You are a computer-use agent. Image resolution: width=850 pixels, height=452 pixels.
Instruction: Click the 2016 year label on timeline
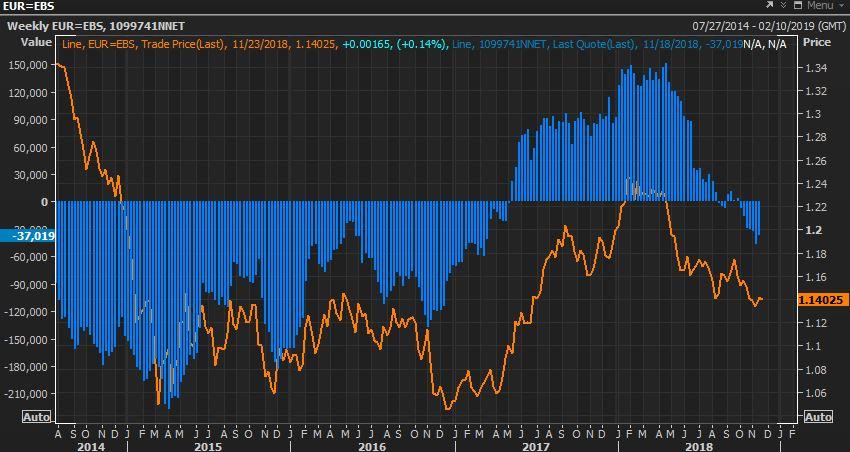tap(371, 445)
